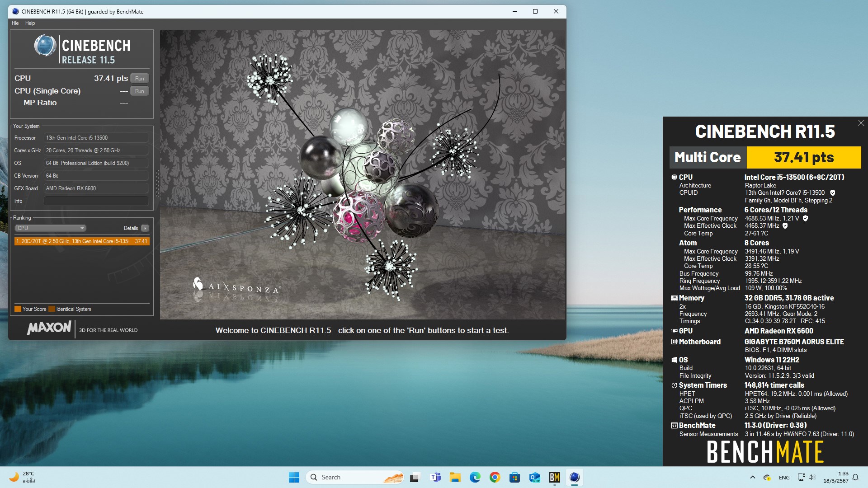Click the GPU icon in BenchMate panel

[x=674, y=331]
